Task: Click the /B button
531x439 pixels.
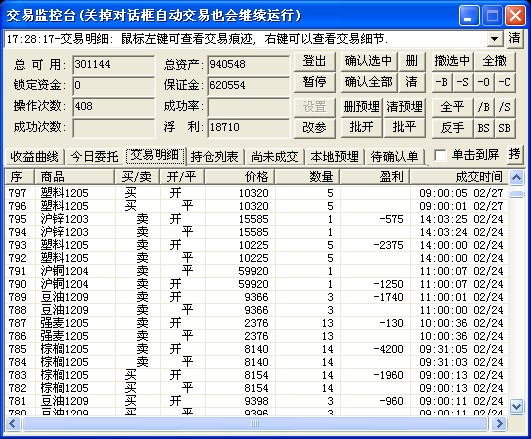Action: pyautogui.click(x=484, y=107)
